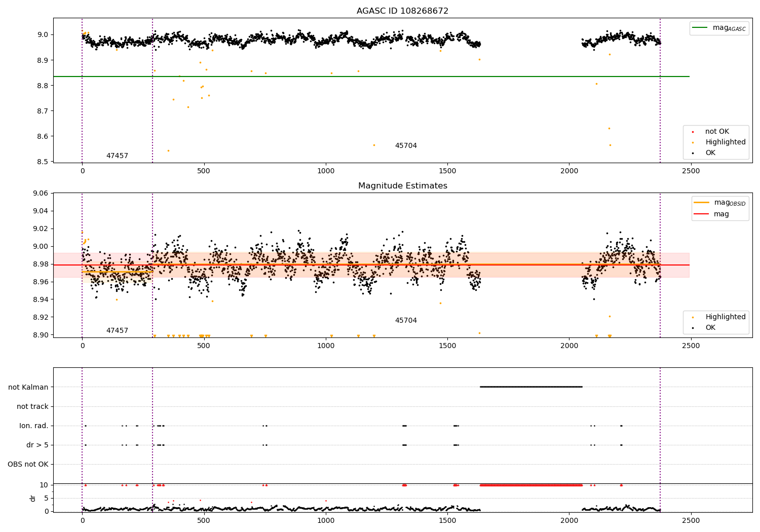Click the "8.98" y-tick label
Image resolution: width=760 pixels, height=532 pixels.
pos(41,264)
